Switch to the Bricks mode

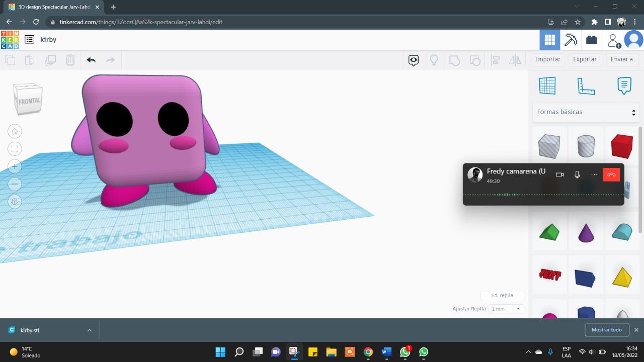coord(592,40)
